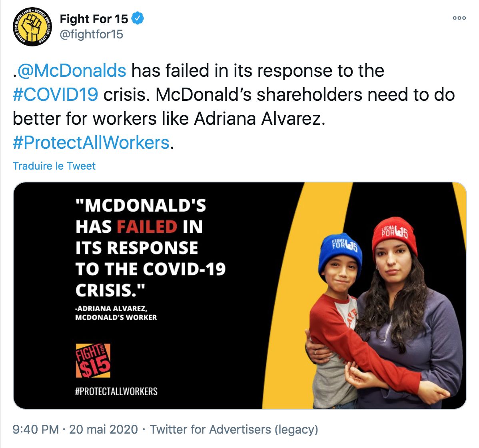Open the #ProtectAllWorkers hashtag in tweet text
Image resolution: width=479 pixels, height=448 pixels.
pos(91,142)
